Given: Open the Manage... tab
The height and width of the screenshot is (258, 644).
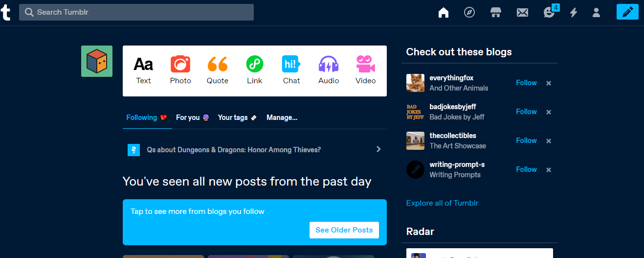Looking at the screenshot, I should pos(282,117).
